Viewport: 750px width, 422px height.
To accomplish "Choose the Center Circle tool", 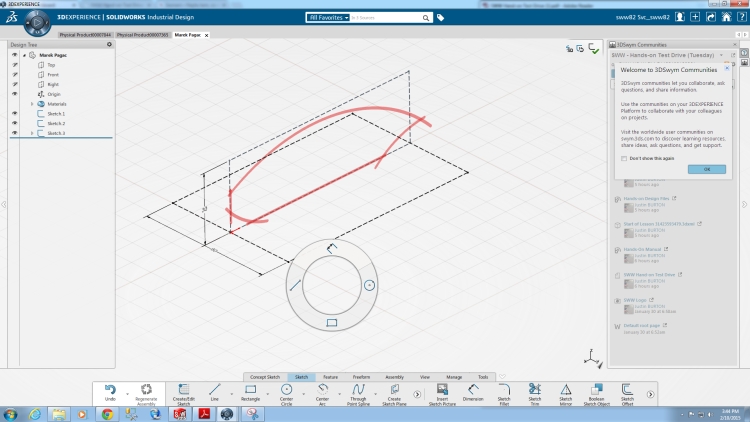I will (286, 391).
